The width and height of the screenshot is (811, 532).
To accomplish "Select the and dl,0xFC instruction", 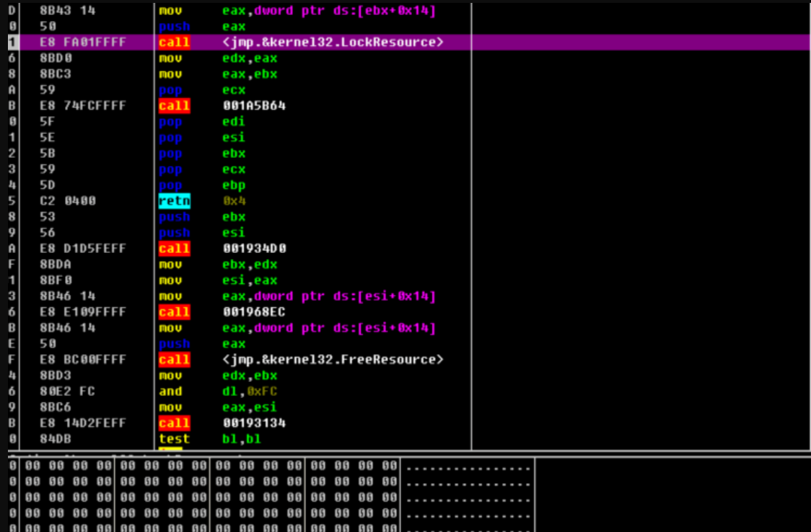I will 218,391.
